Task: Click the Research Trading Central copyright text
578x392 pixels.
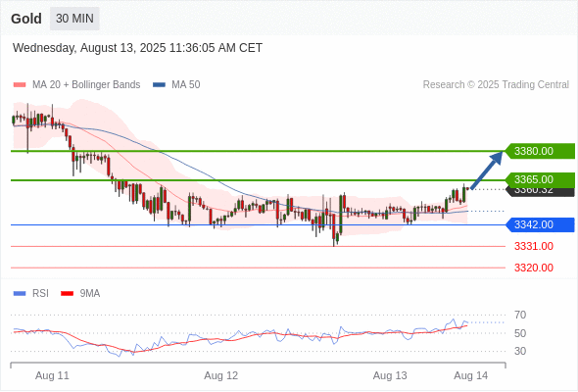Action: point(496,85)
